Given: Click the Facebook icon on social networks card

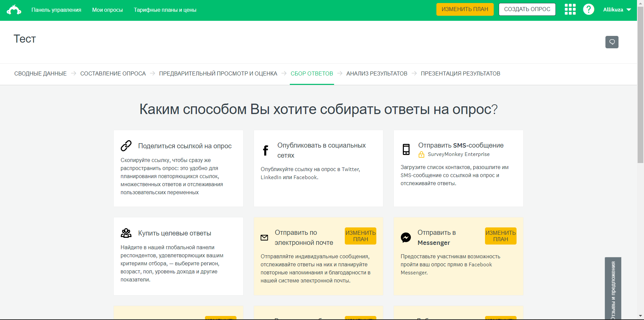Looking at the screenshot, I should [265, 150].
